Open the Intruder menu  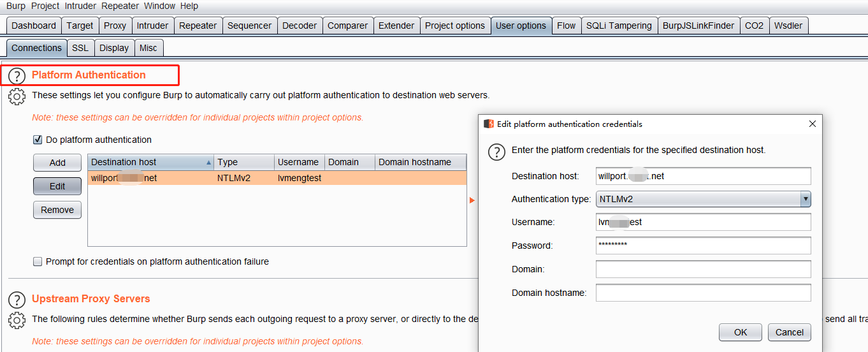(81, 6)
